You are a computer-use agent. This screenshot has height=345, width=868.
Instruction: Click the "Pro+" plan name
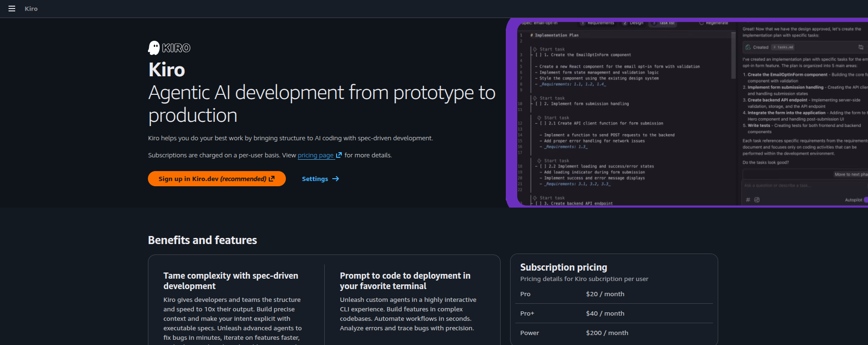click(x=527, y=314)
